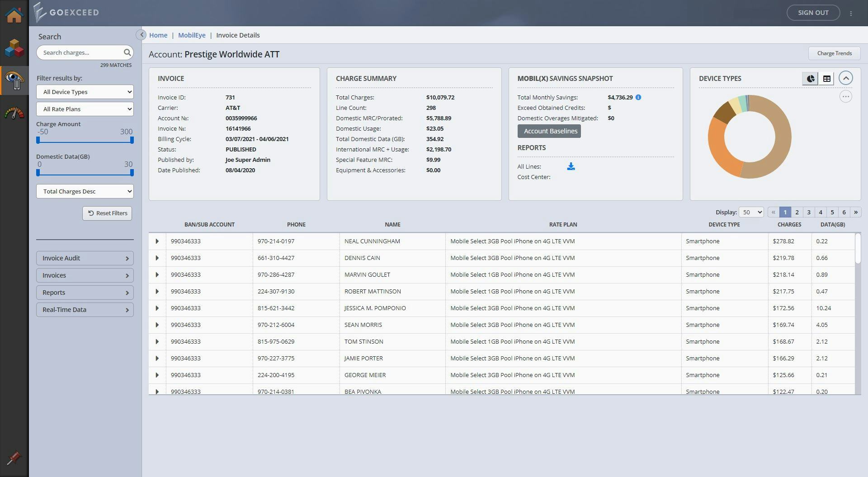This screenshot has height=477, width=868.
Task: Open Account Baselines
Action: (549, 131)
